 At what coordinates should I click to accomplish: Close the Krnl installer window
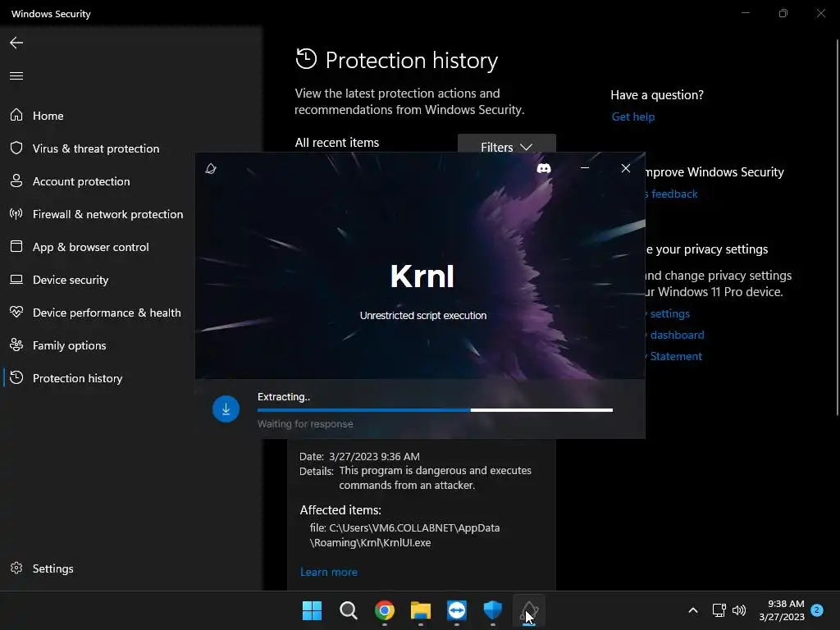click(625, 168)
